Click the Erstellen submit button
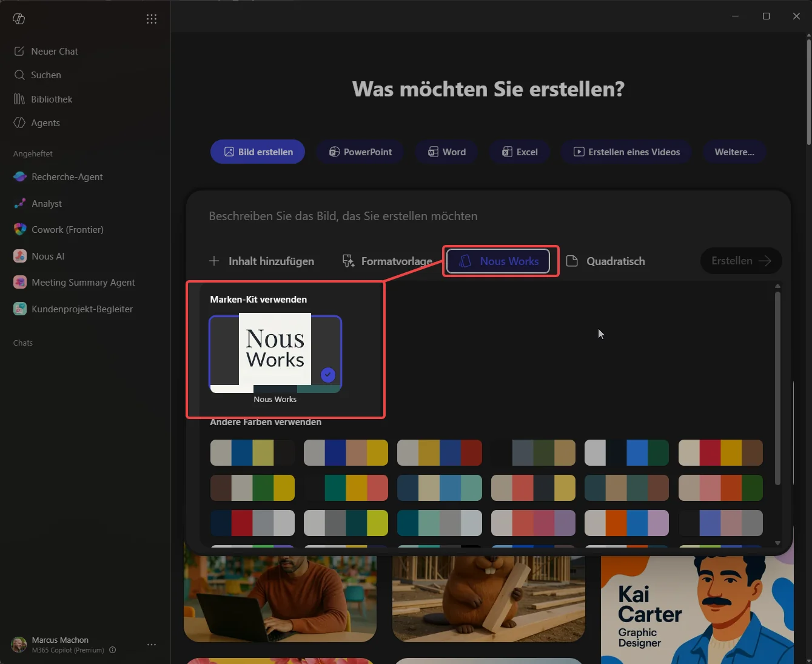The height and width of the screenshot is (664, 812). [x=741, y=261]
